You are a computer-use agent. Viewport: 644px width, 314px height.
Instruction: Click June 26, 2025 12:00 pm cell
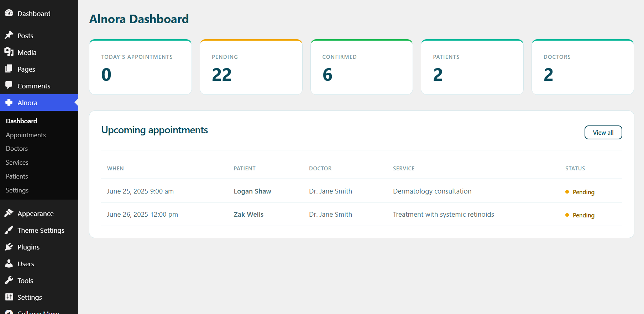(x=142, y=215)
